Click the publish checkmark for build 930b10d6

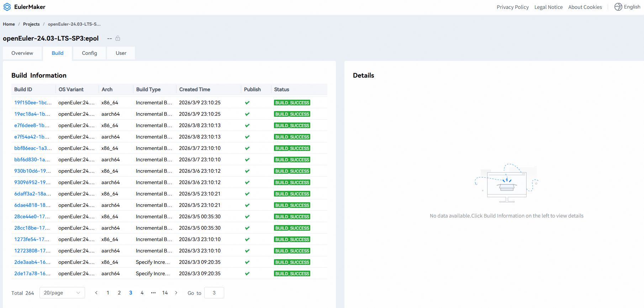(247, 171)
